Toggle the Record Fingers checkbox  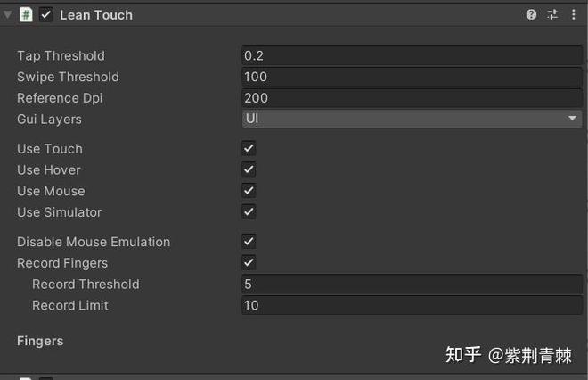coord(249,263)
